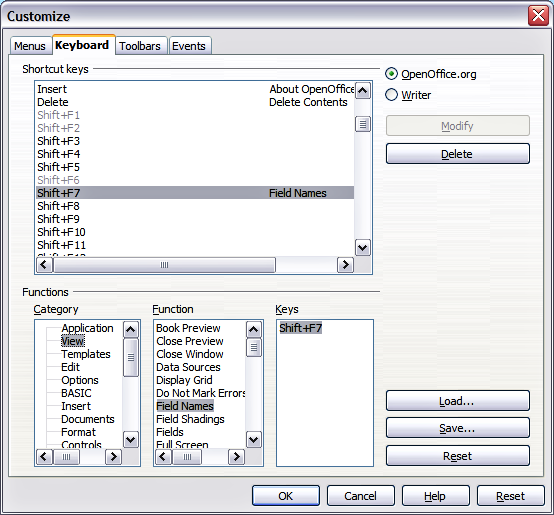Click the Category list scroll-right arrow
Viewport: 554px width, 515px height.
click(113, 457)
